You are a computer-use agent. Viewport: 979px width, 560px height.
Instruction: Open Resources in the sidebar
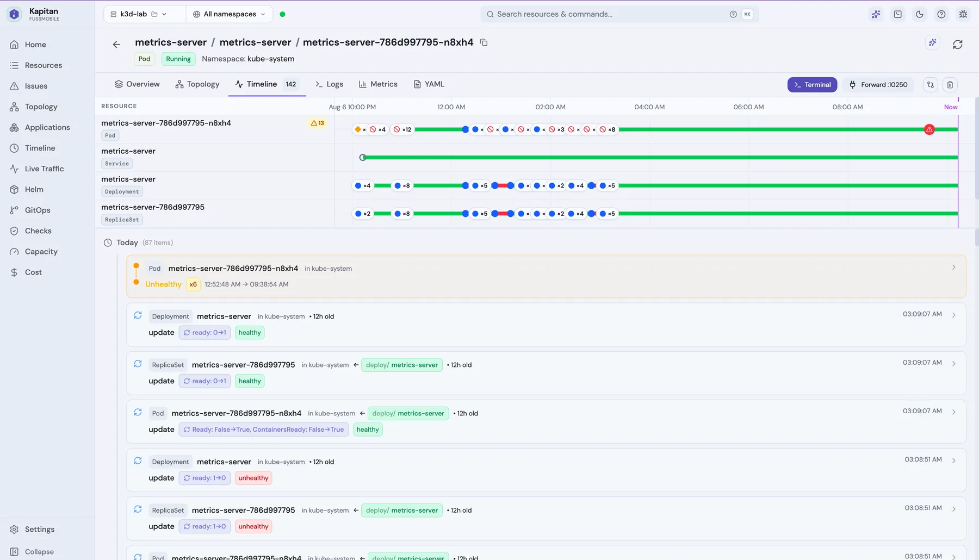click(x=44, y=65)
